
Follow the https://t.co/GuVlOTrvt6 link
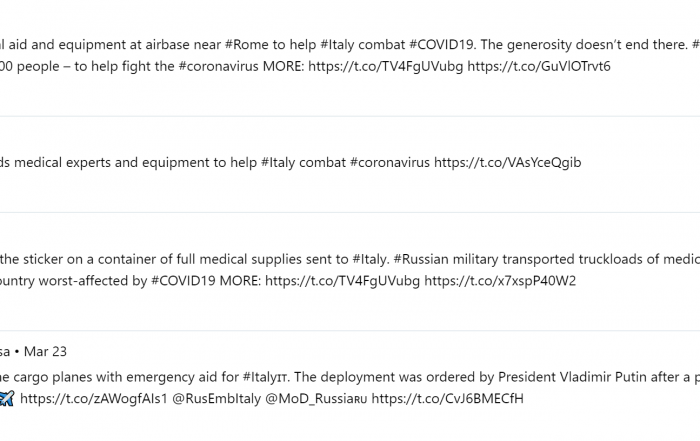click(539, 66)
